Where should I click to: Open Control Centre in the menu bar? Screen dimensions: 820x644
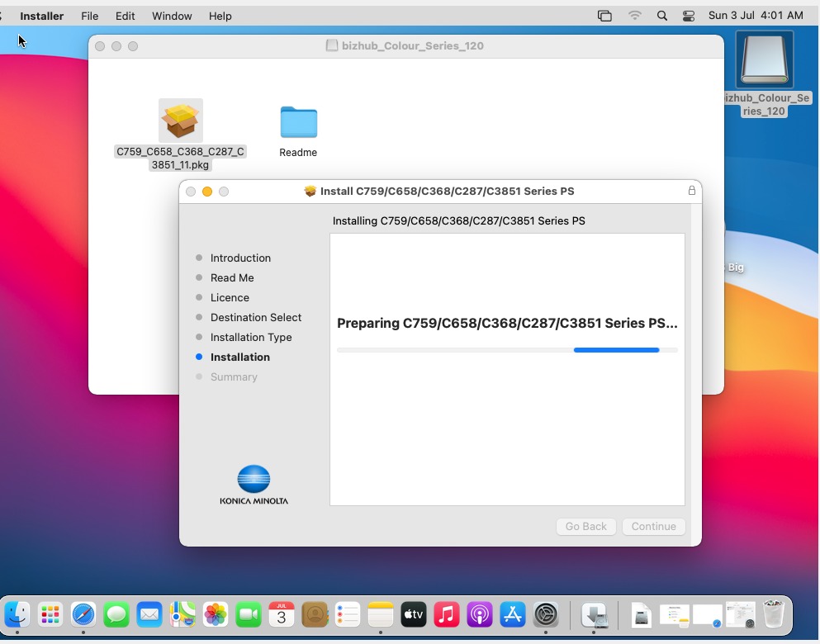pyautogui.click(x=689, y=16)
